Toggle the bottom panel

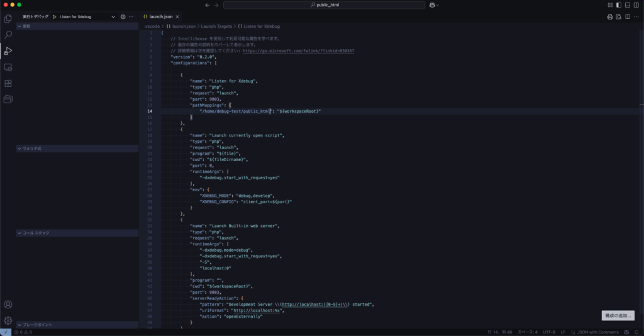[628, 5]
